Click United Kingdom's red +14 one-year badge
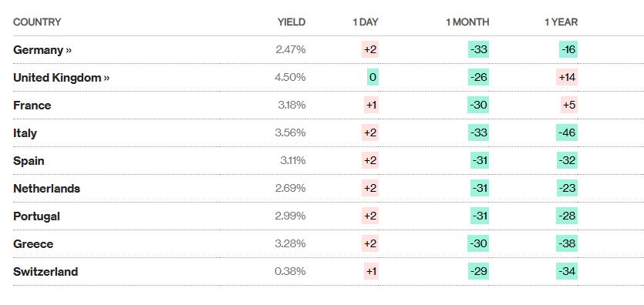Screen dimensions: 644x305 tap(567, 77)
